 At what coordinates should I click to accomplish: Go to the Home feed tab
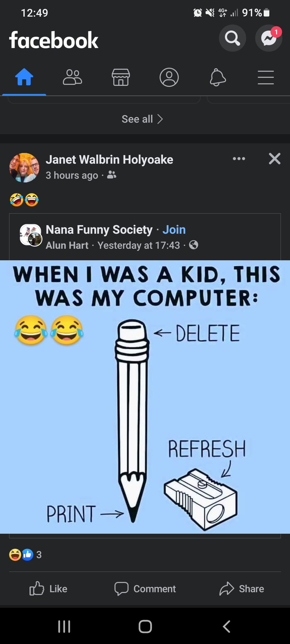pyautogui.click(x=24, y=77)
